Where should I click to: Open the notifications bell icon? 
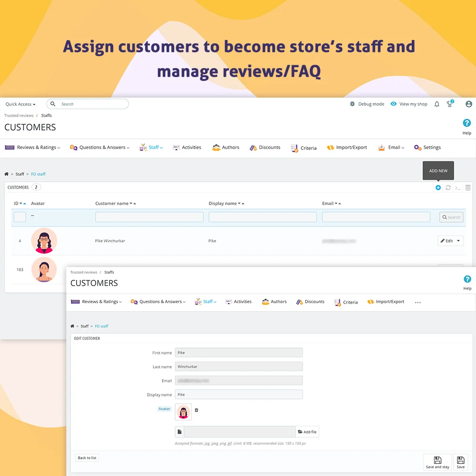click(436, 104)
